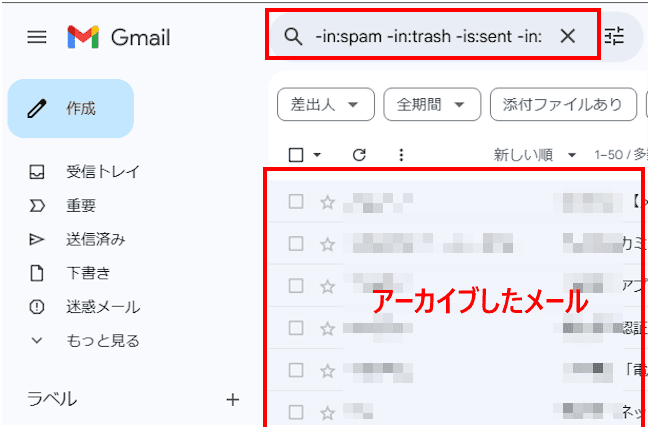The width and height of the screenshot is (650, 427).
Task: Star the fourth email row
Action: pyautogui.click(x=327, y=328)
